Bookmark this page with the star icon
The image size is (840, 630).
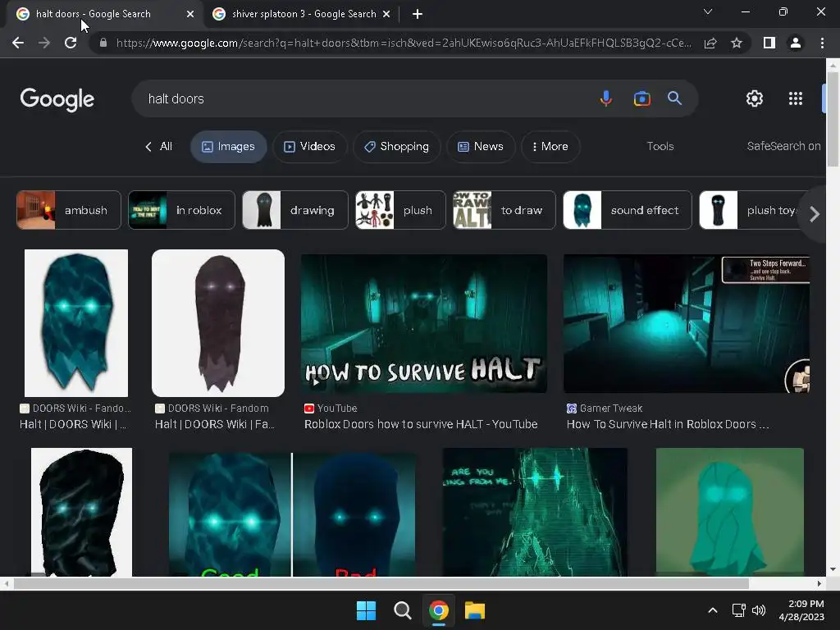(737, 43)
